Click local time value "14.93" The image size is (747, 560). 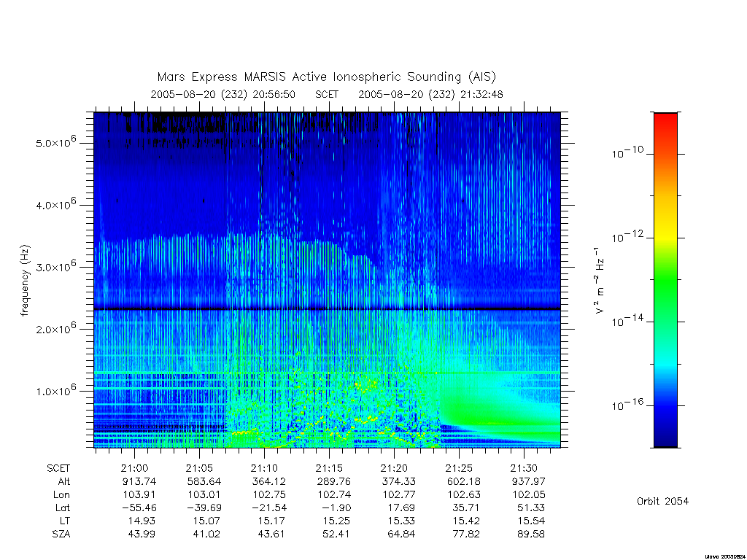click(x=142, y=521)
